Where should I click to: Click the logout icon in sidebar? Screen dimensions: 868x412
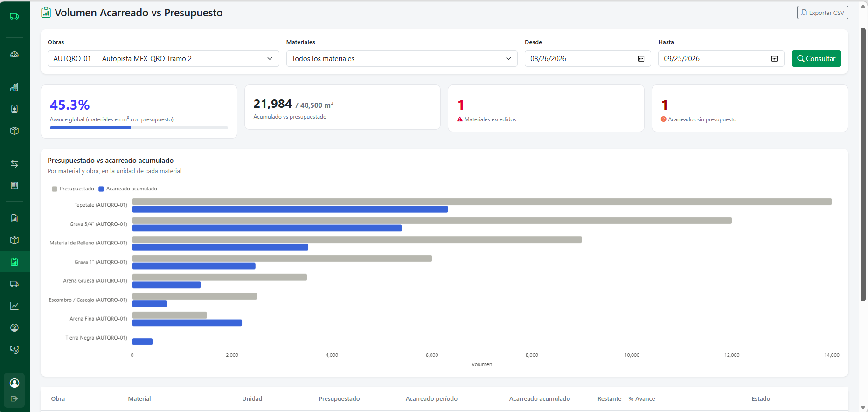[x=14, y=399]
